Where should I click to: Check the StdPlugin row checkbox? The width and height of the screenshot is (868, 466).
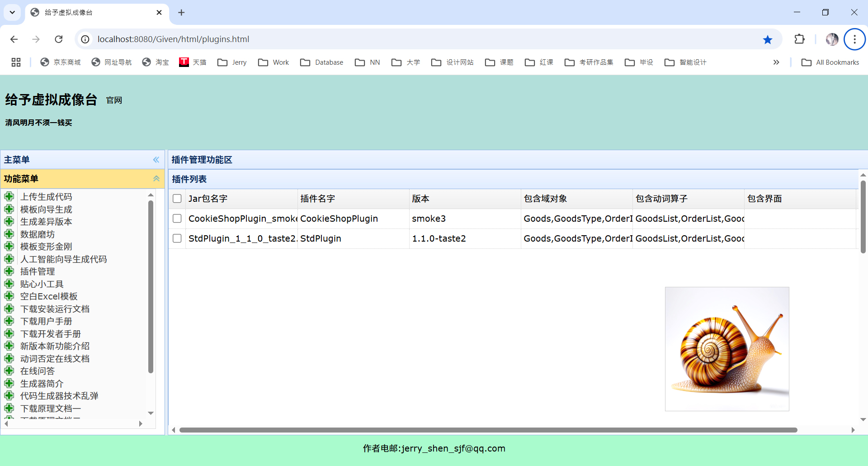(x=177, y=238)
